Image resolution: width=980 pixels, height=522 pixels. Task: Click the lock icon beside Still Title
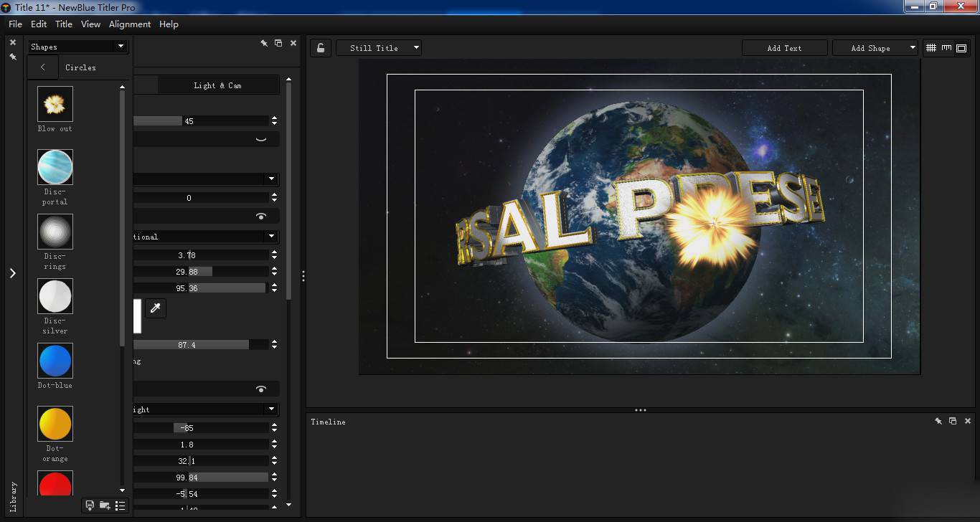pyautogui.click(x=321, y=48)
